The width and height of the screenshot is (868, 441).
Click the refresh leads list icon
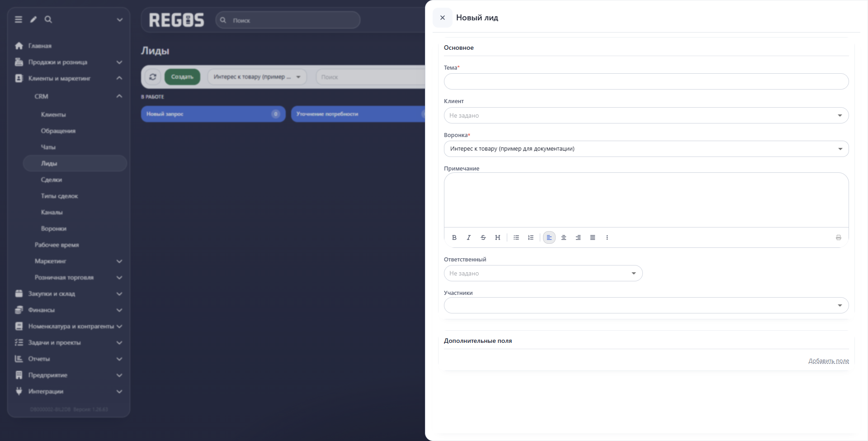[153, 77]
